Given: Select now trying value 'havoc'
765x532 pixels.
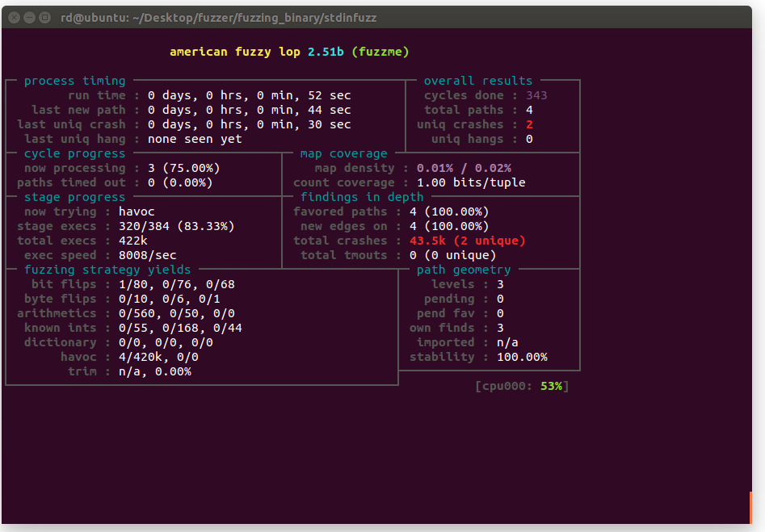Looking at the screenshot, I should (x=137, y=212).
